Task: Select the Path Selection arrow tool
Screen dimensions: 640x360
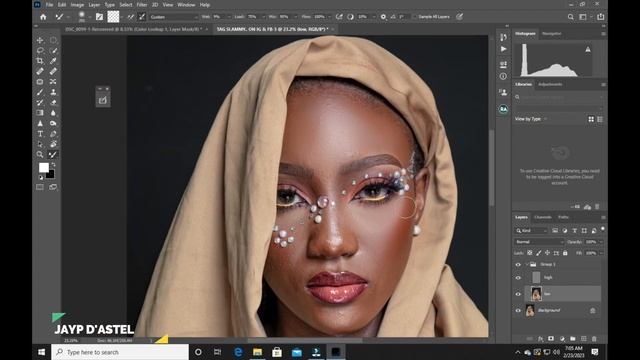Action: 40,144
